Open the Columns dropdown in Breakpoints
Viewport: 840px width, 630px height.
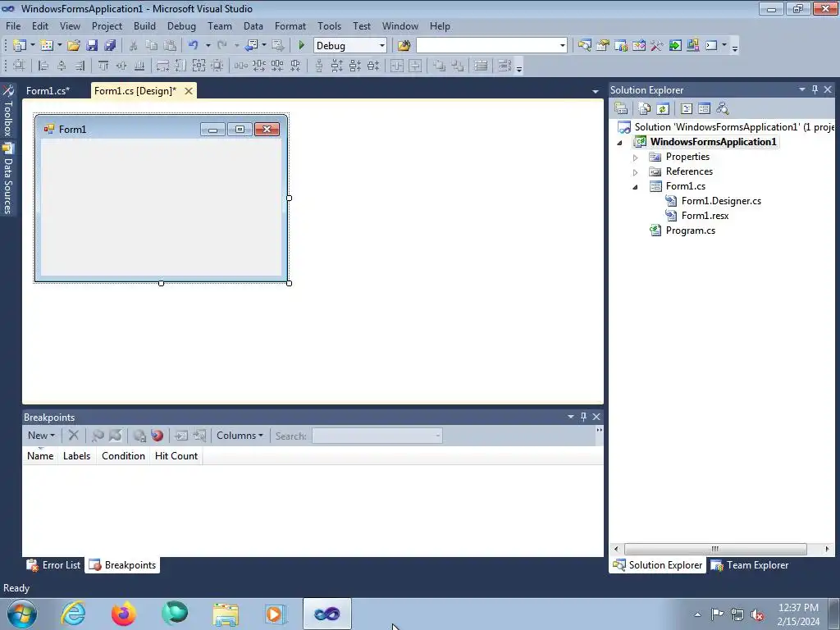click(x=240, y=436)
